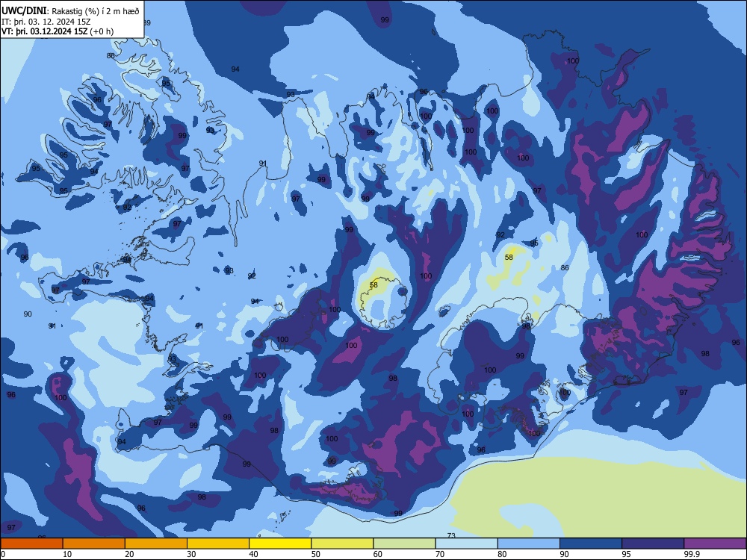The height and width of the screenshot is (560, 747).
Task: Click the pale yellow 50–60 legend swatch
Action: (342, 544)
